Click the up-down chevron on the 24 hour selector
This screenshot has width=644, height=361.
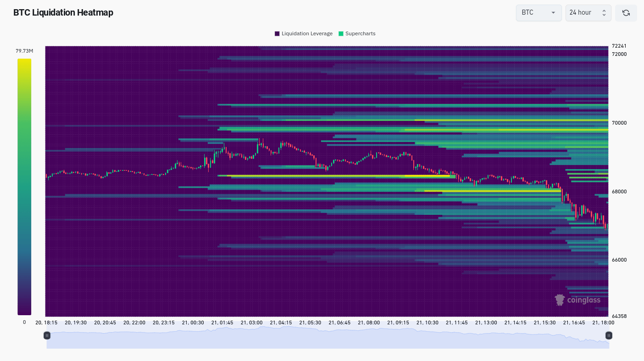pos(604,13)
